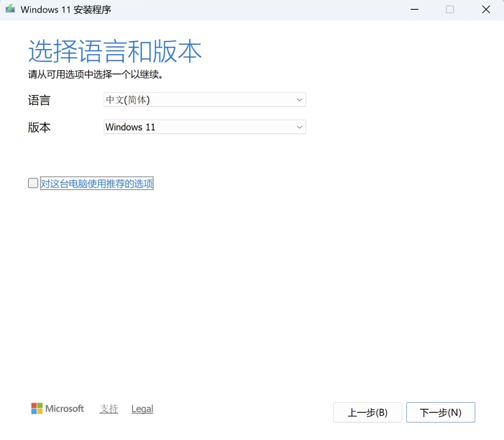Click the chevron on the 语言 dropdown
504x440 pixels.
[x=299, y=99]
